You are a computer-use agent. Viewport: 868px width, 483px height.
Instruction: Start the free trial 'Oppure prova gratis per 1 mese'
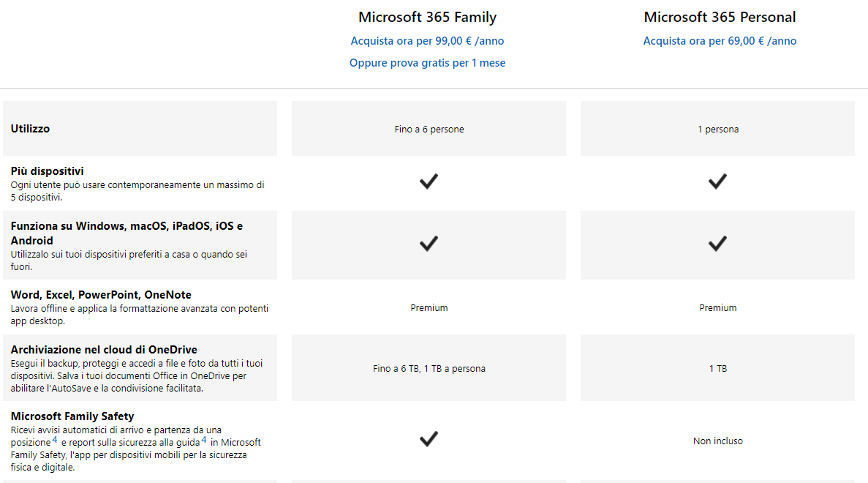(x=427, y=63)
